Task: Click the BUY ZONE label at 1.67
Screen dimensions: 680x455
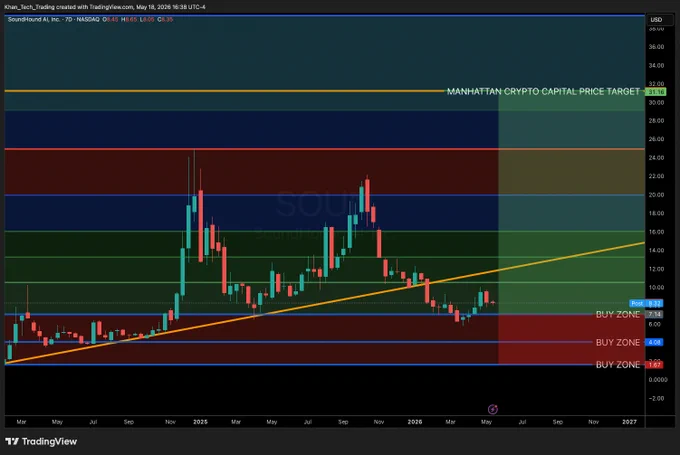Action: [618, 364]
